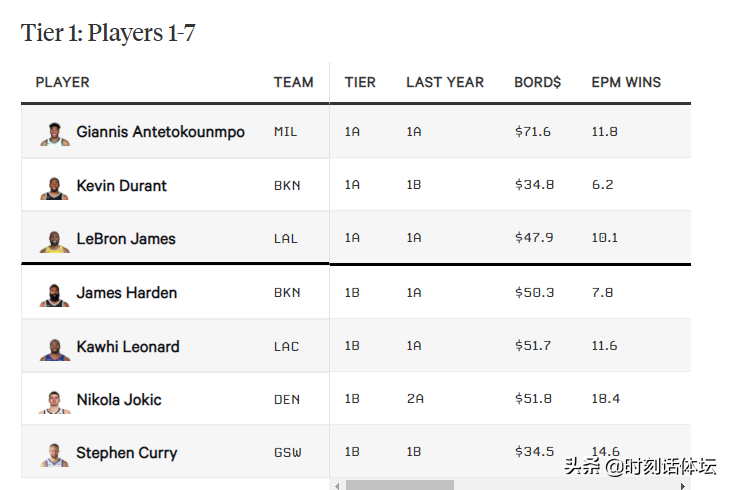Sort by the TIER column header
The width and height of the screenshot is (731, 490).
point(360,82)
